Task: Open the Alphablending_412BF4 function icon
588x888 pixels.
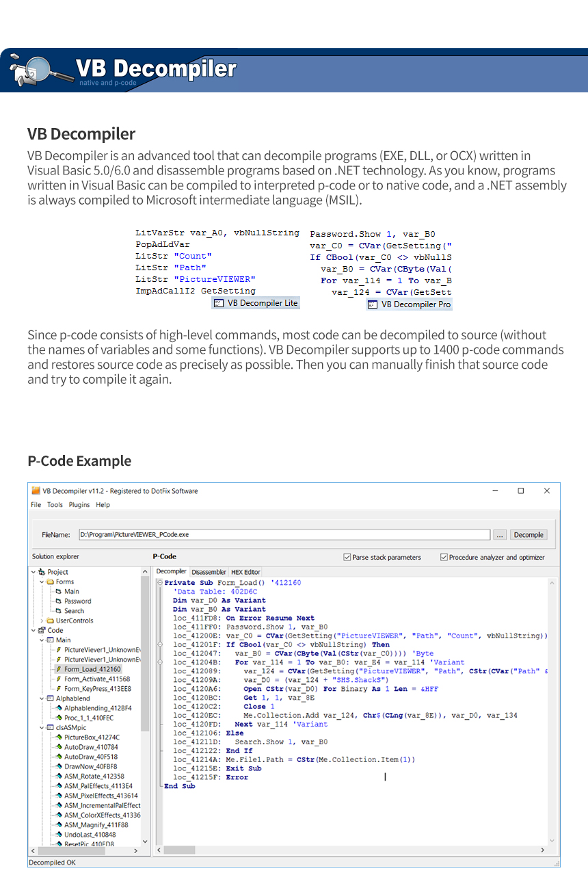Action: 60,707
